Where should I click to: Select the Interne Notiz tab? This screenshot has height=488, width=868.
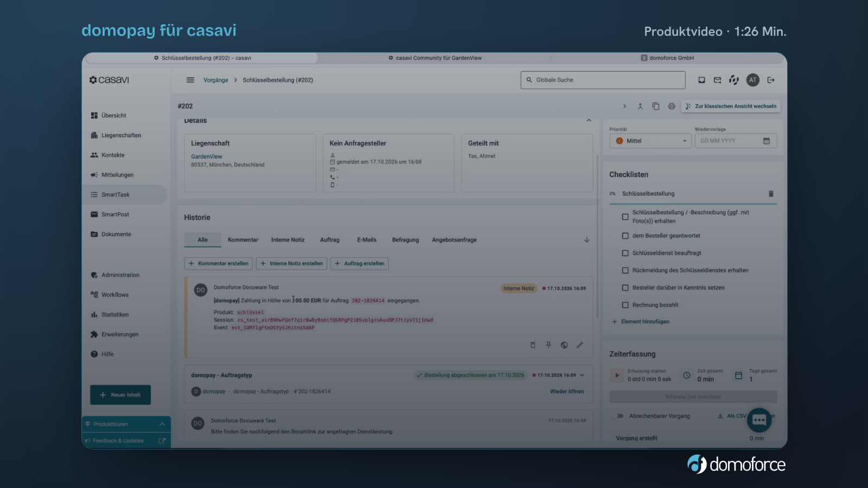click(288, 240)
